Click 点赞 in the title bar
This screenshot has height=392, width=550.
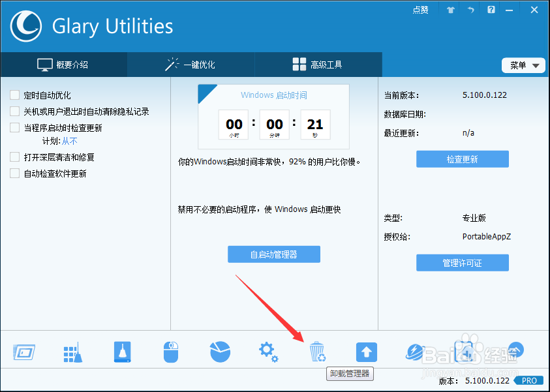tap(420, 10)
